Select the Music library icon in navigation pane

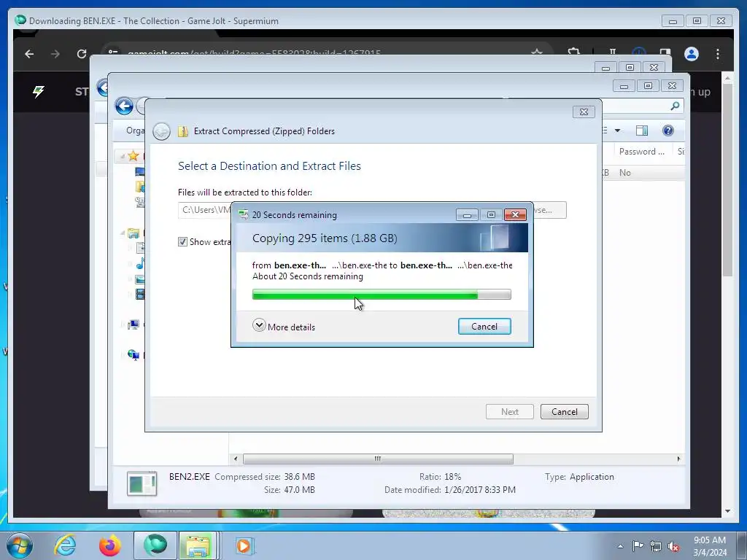coord(141,263)
